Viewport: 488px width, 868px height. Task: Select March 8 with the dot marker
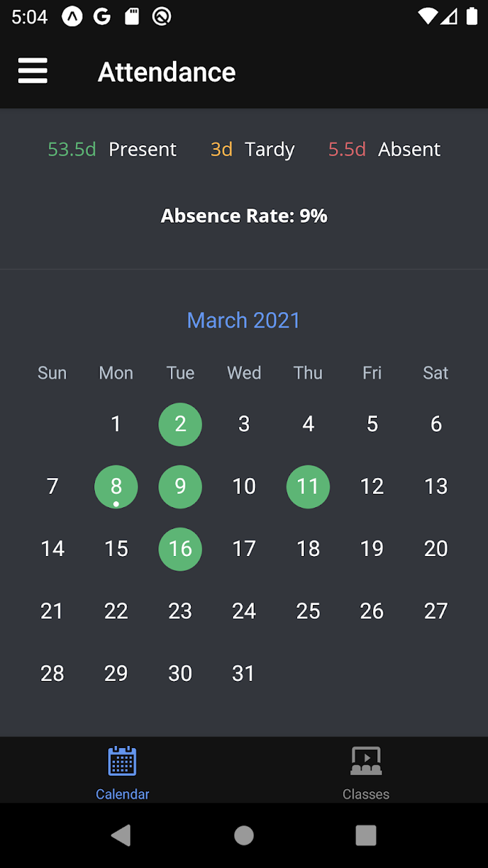click(116, 487)
